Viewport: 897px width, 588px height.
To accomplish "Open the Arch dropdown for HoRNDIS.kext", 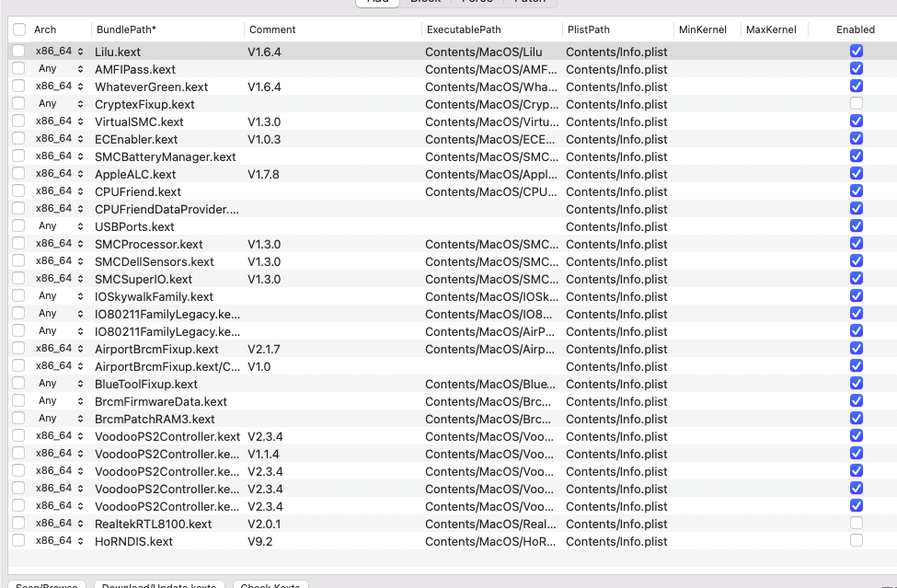I will [x=60, y=540].
